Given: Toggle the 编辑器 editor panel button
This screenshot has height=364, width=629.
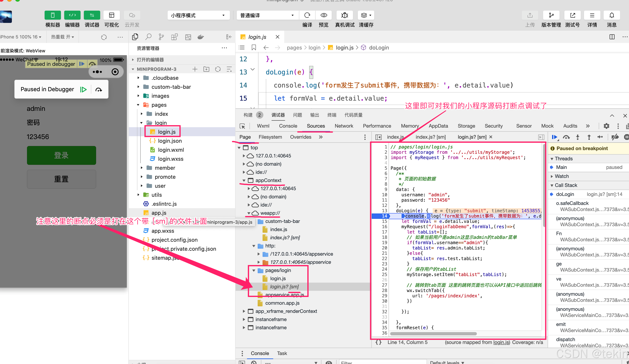Looking at the screenshot, I should pos(72,15).
